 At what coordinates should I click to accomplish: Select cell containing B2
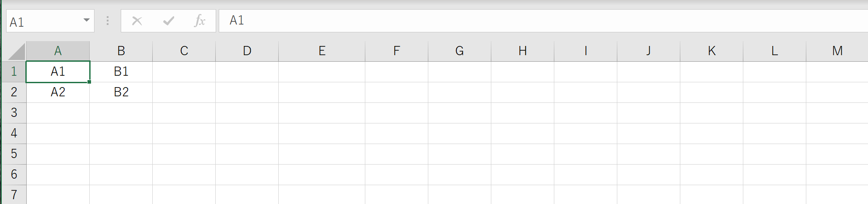point(121,92)
